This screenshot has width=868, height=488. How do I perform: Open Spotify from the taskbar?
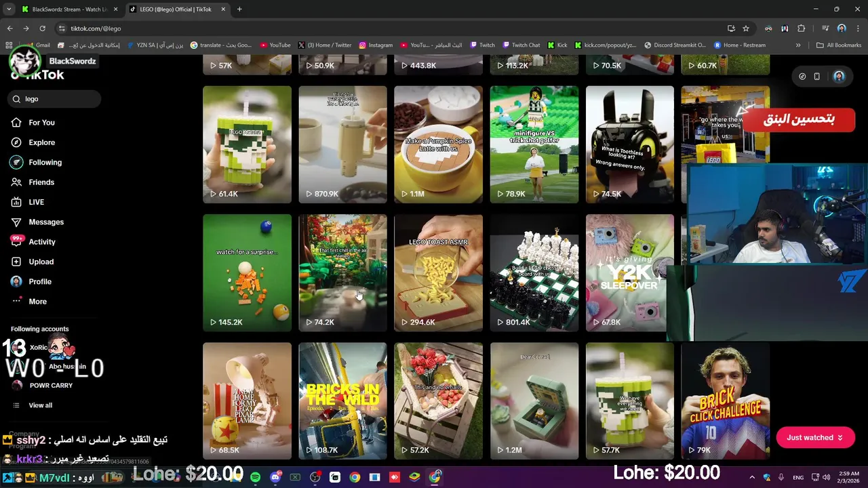coord(255,477)
